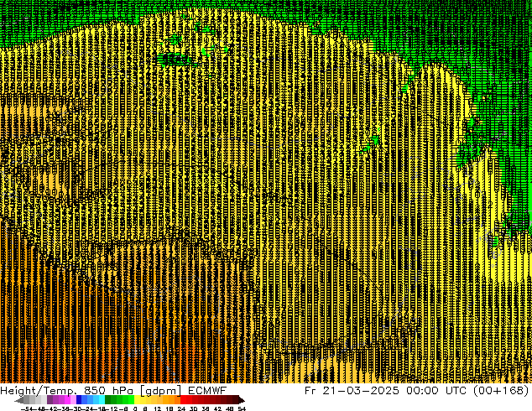Select the red swatch in the temperature legend
This screenshot has height=411, width=532.
click(190, 400)
